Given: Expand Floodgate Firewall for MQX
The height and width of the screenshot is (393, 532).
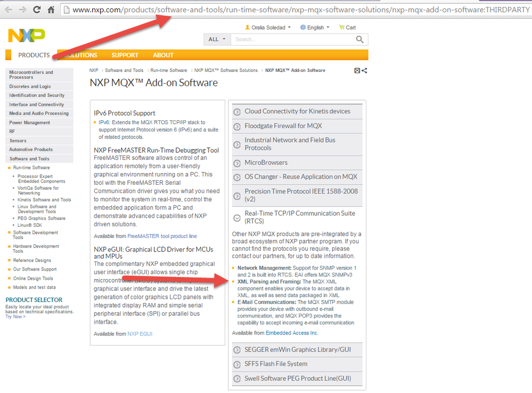Looking at the screenshot, I should point(297,126).
